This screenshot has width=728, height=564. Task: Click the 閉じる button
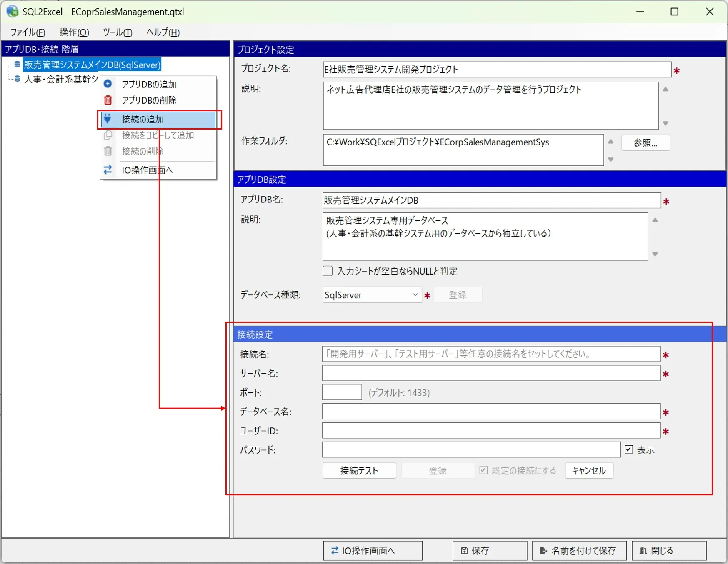click(x=669, y=551)
